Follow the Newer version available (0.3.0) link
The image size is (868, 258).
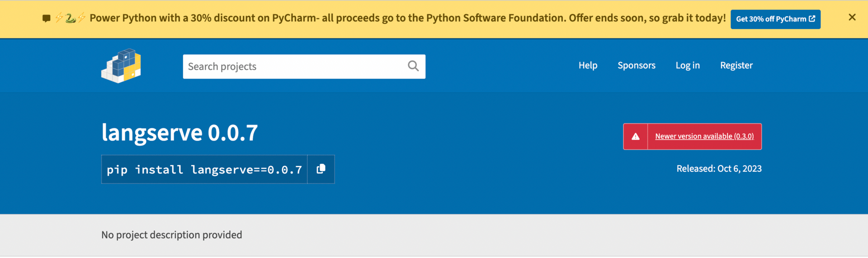click(x=704, y=136)
